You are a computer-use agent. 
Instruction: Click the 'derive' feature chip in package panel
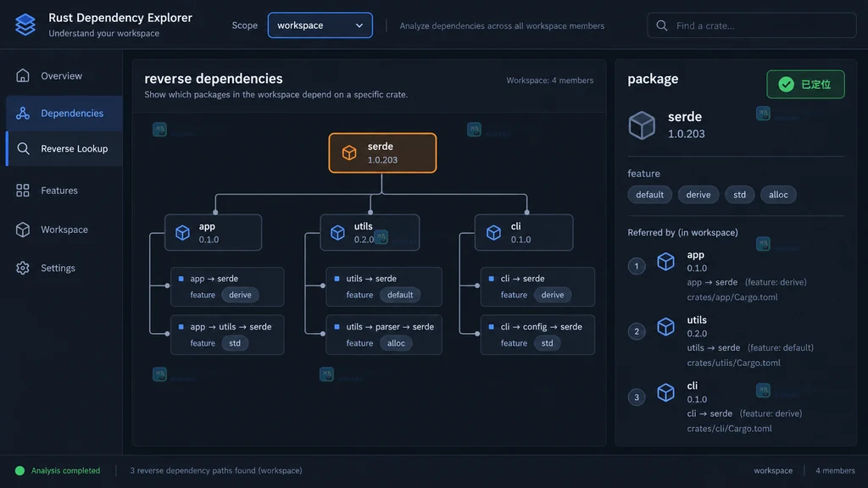698,195
